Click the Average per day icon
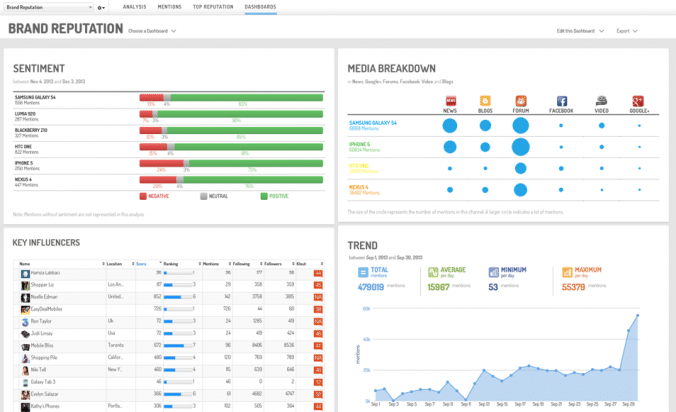Image resolution: width=676 pixels, height=412 pixels. [x=433, y=272]
